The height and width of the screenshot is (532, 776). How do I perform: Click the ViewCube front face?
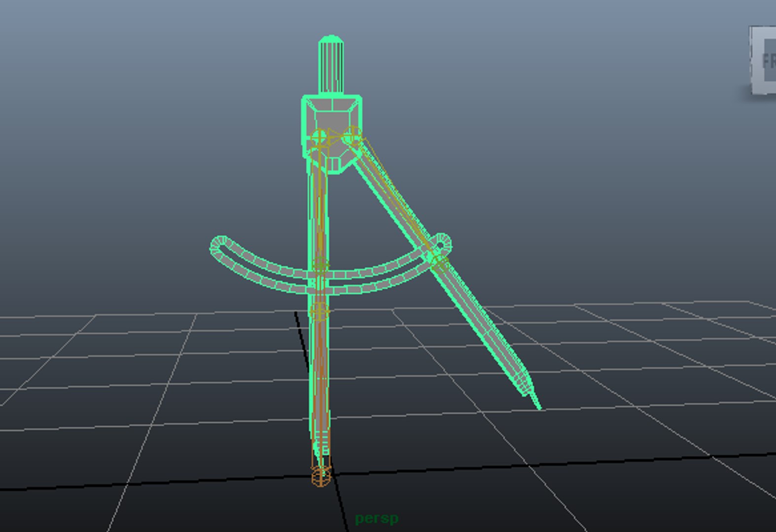764,60
